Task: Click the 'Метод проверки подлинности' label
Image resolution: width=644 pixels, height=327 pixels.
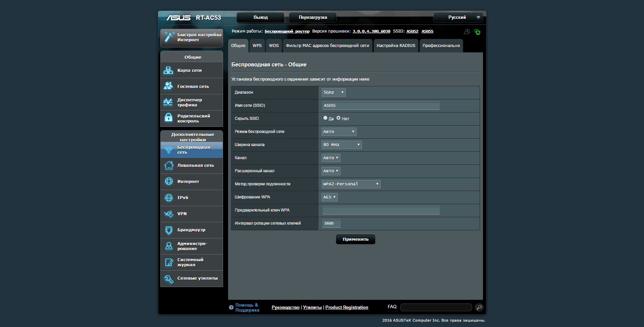Action: coord(263,184)
